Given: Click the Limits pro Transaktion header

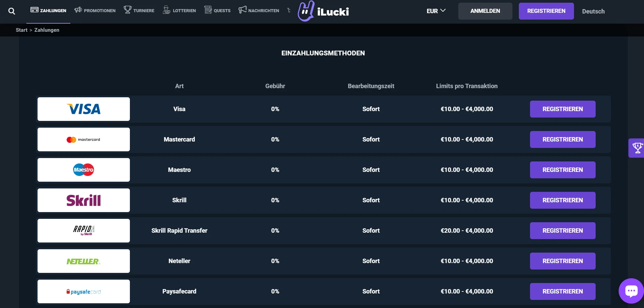Looking at the screenshot, I should [x=467, y=86].
